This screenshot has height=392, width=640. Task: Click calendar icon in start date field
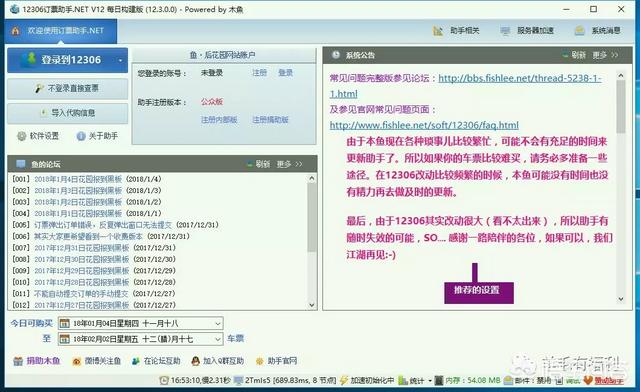click(64, 323)
